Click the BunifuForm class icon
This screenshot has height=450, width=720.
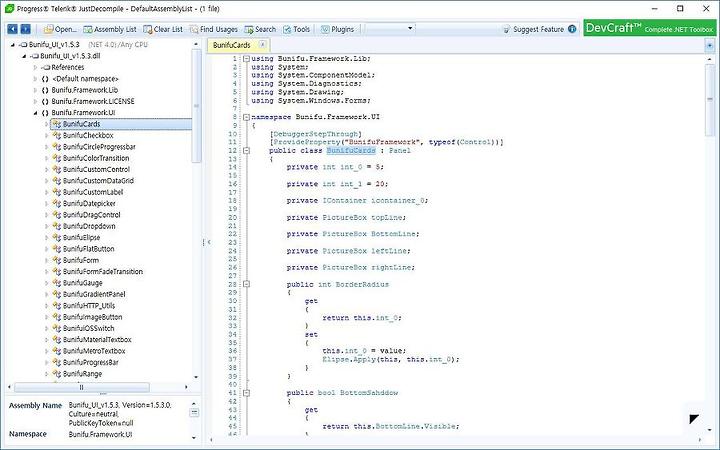tap(56, 260)
